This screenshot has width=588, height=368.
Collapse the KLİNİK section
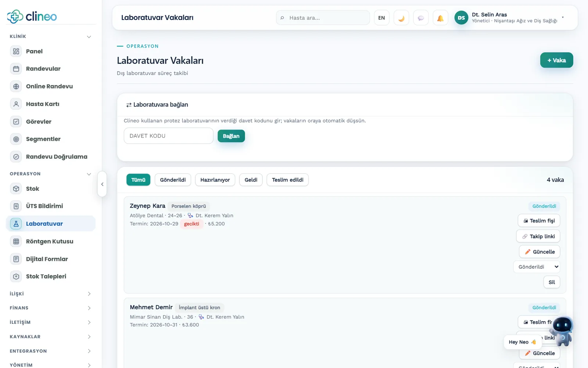[51, 36]
